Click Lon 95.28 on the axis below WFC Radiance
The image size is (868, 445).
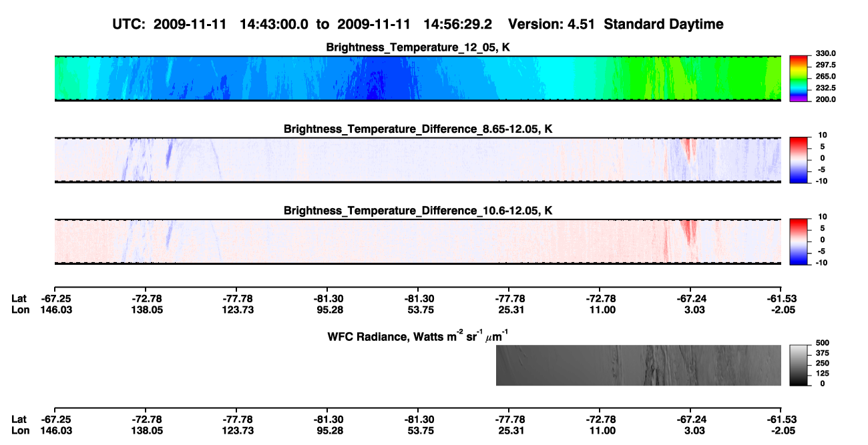327,430
